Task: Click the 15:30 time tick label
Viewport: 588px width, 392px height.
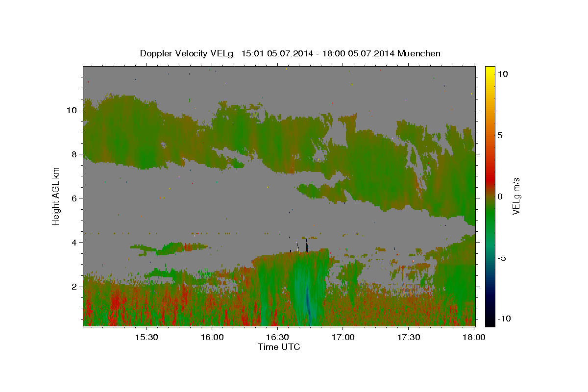Action: (146, 338)
